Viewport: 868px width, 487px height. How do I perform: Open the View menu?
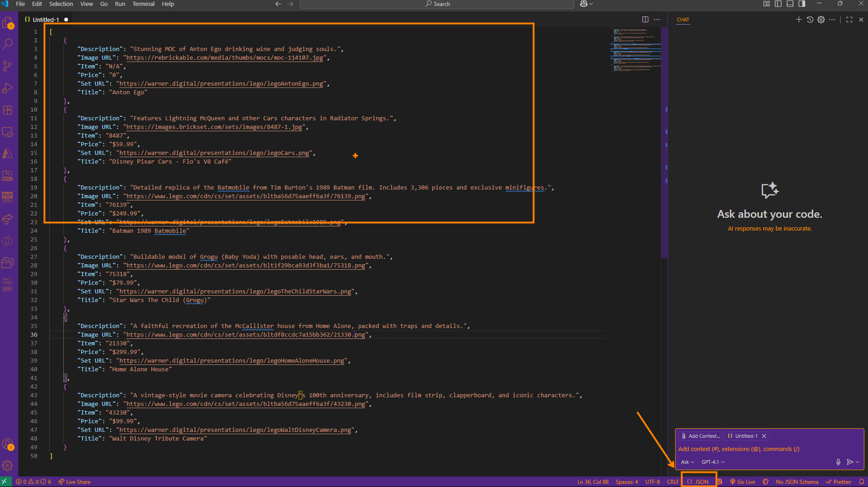(87, 4)
